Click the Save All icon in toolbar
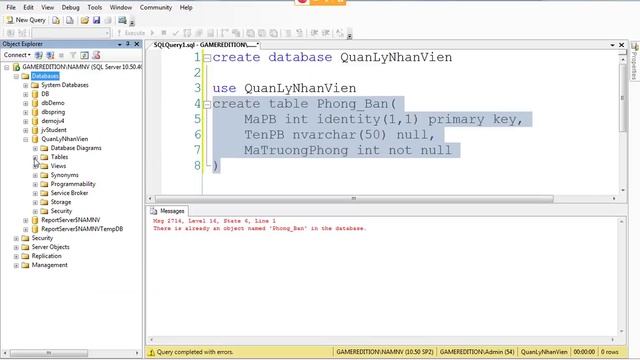 [108, 20]
